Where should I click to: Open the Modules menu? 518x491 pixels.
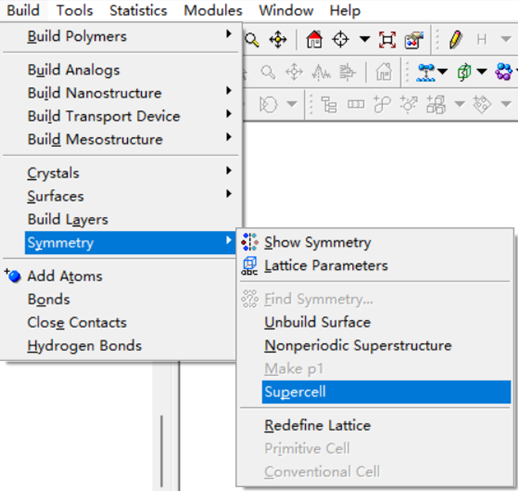tap(213, 10)
